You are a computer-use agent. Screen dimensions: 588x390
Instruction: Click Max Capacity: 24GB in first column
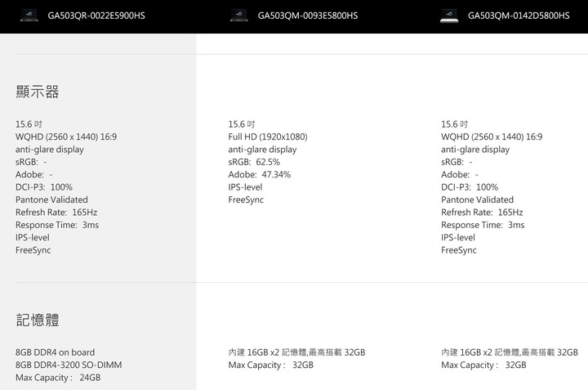click(x=58, y=378)
